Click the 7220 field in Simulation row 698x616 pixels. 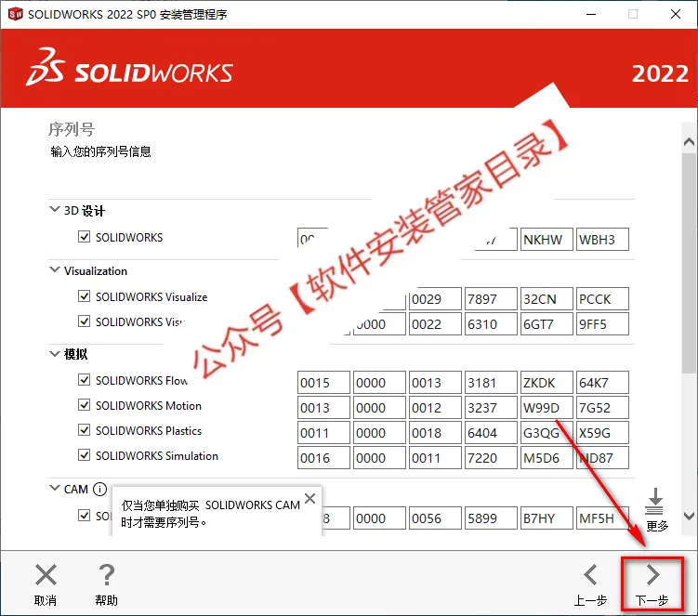(491, 457)
